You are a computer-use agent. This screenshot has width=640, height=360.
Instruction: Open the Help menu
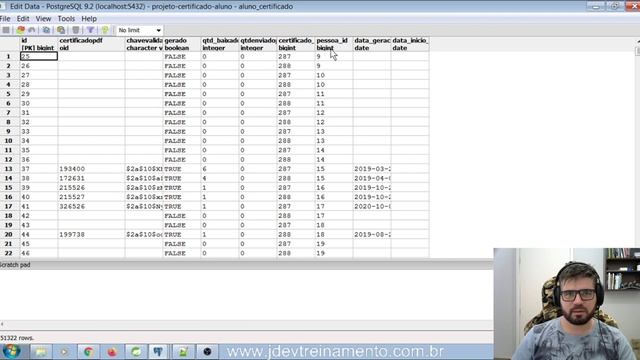coord(89,19)
